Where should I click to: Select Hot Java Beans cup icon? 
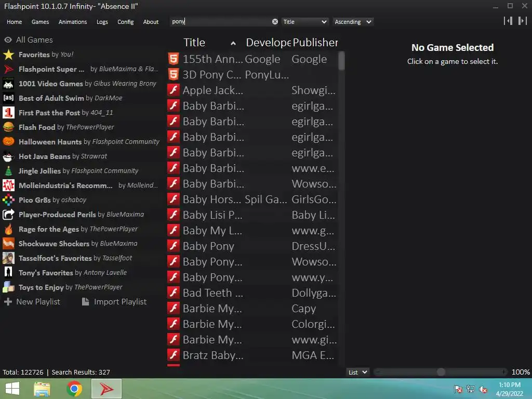pos(8,156)
